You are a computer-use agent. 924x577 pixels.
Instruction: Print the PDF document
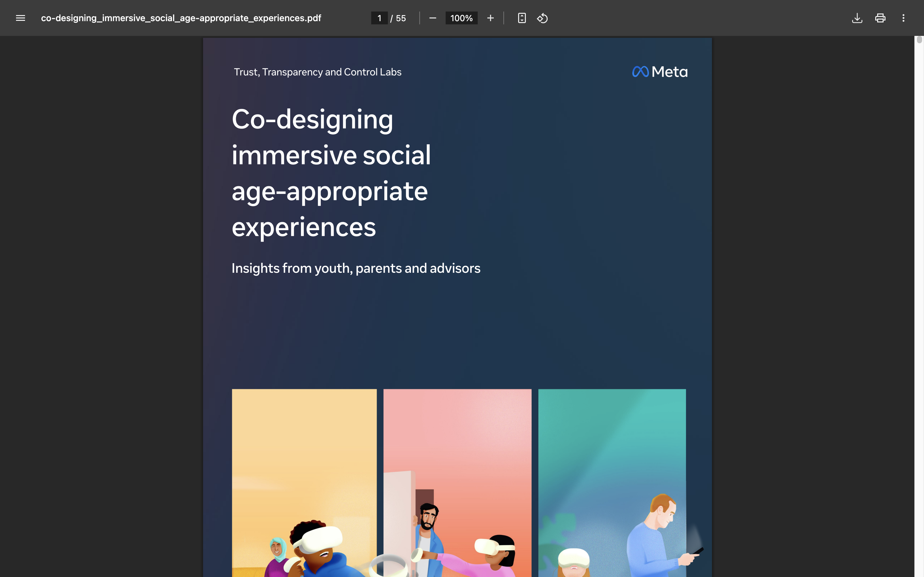click(880, 18)
